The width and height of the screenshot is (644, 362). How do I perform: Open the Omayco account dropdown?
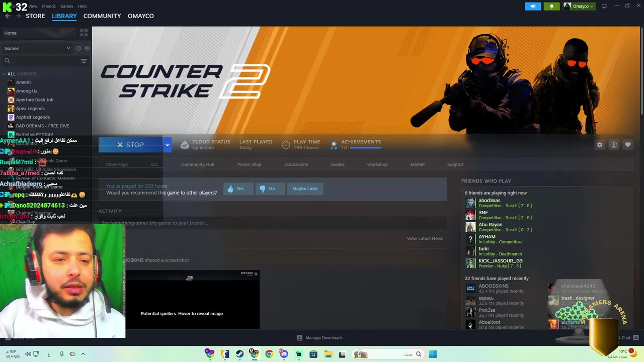[x=579, y=6]
